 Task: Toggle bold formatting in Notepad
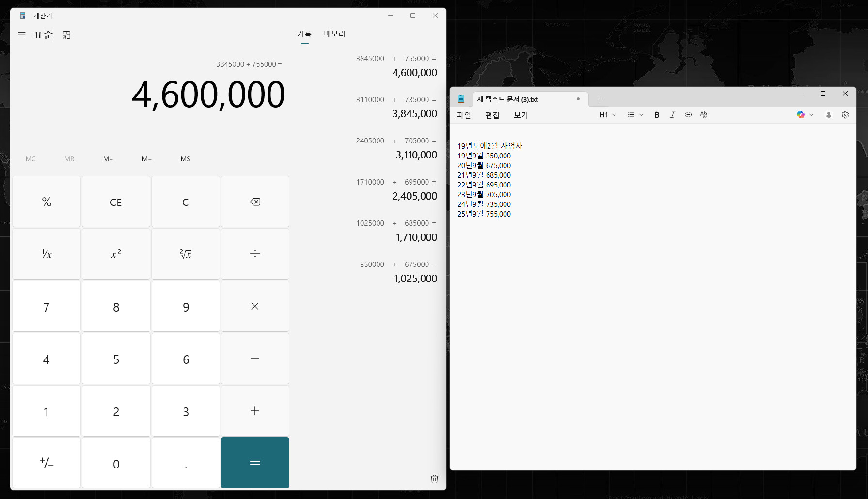pyautogui.click(x=657, y=115)
